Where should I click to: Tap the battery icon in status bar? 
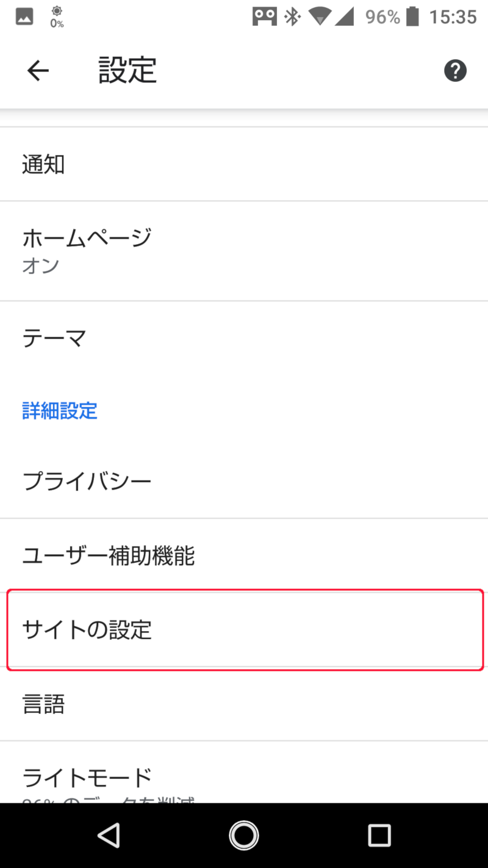click(x=414, y=16)
